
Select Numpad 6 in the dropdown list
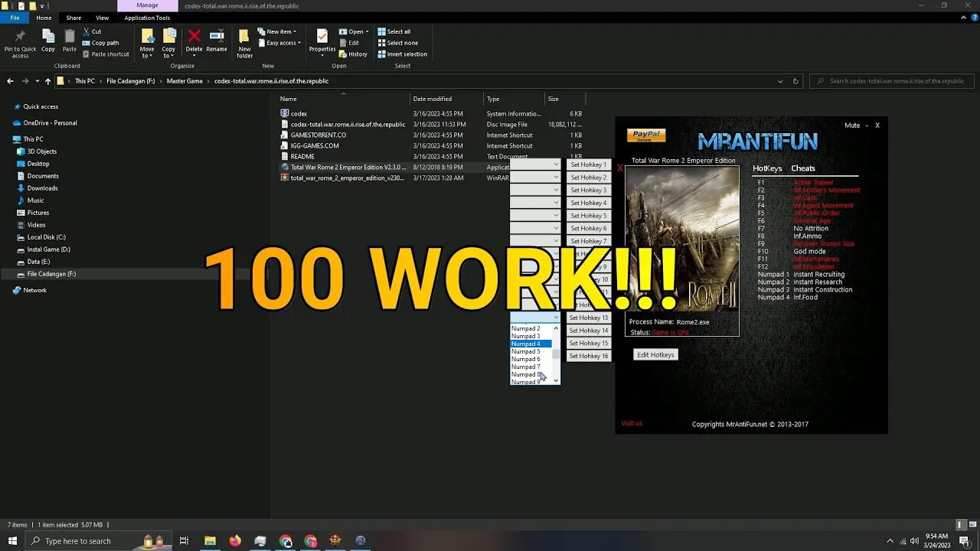[531, 359]
